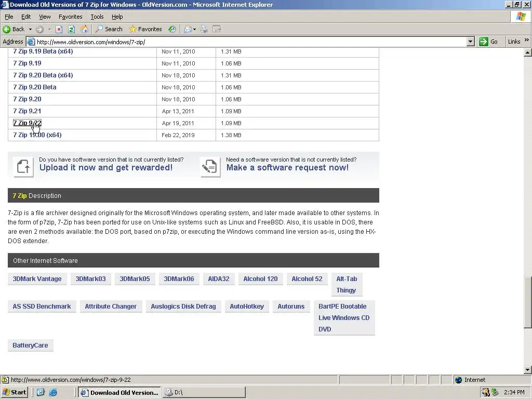
Task: Open the AutoHotkey tag
Action: pos(247,307)
